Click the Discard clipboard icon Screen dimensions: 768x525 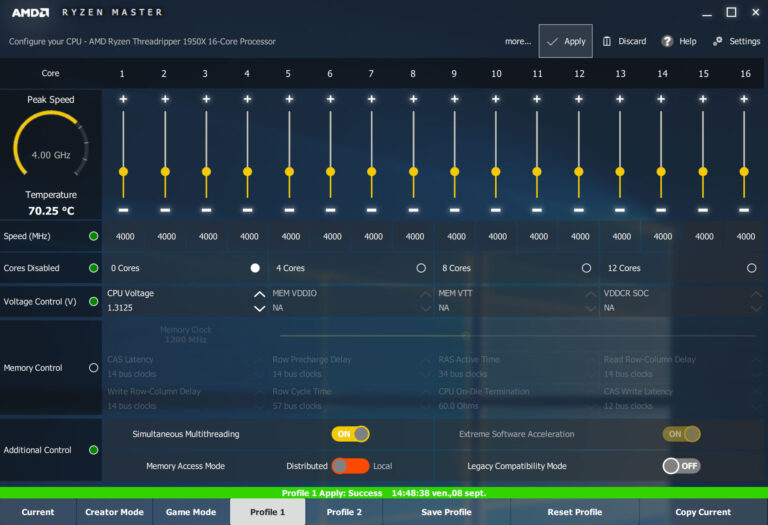pos(607,41)
